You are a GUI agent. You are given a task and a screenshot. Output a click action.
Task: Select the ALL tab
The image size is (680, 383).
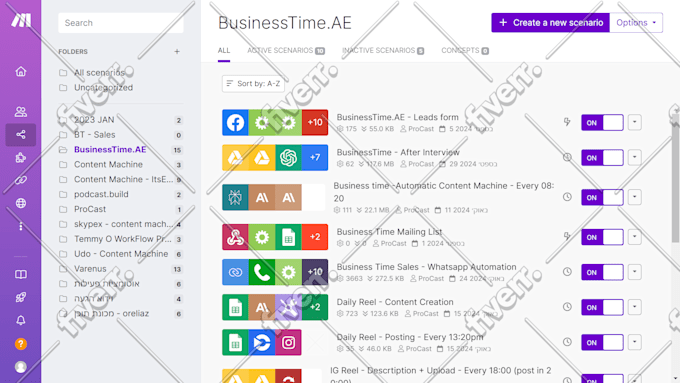click(x=224, y=51)
